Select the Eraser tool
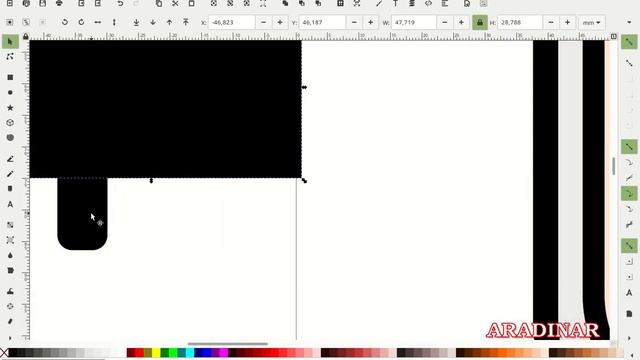Image resolution: width=640 pixels, height=360 pixels. (x=10, y=321)
